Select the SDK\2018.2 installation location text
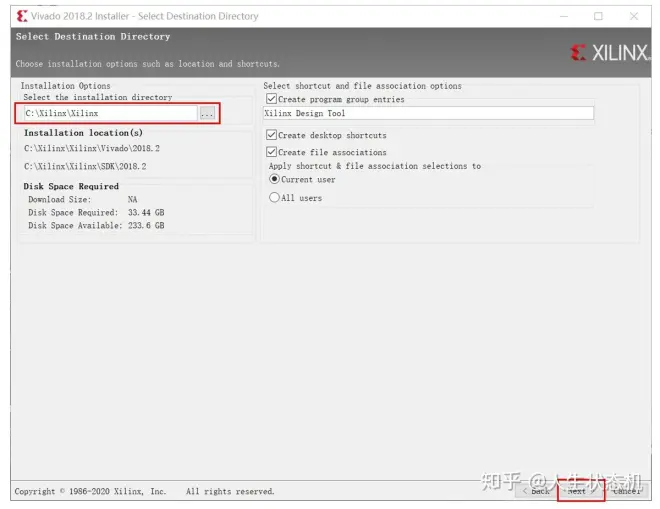Image resolution: width=660 pixels, height=509 pixels. click(85, 166)
